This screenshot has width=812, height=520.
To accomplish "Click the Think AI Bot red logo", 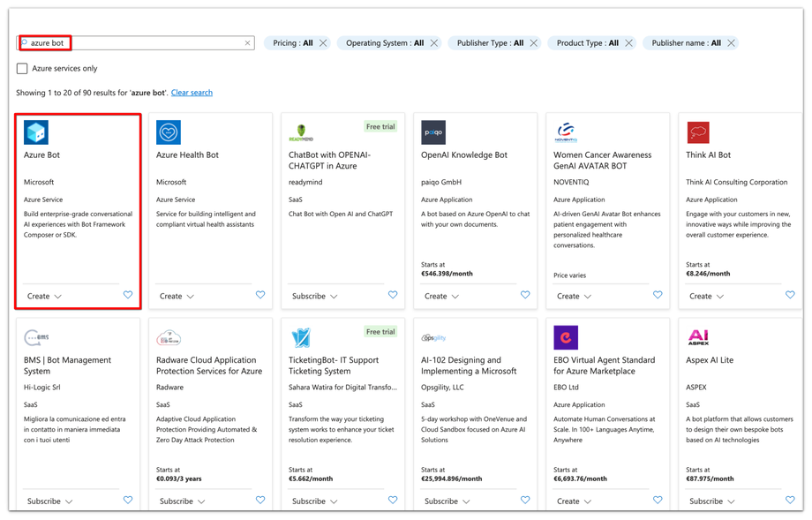I will pyautogui.click(x=698, y=132).
